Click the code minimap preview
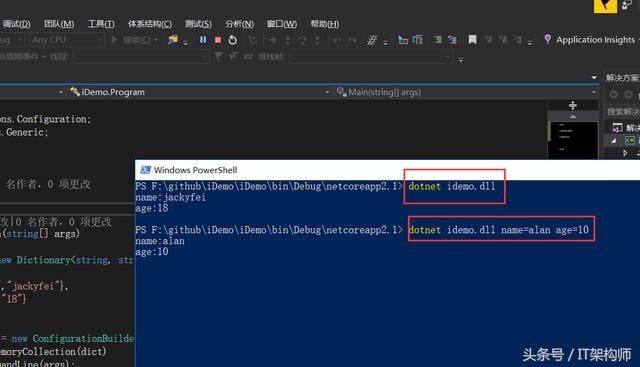This screenshot has width=640, height=367. [573, 140]
